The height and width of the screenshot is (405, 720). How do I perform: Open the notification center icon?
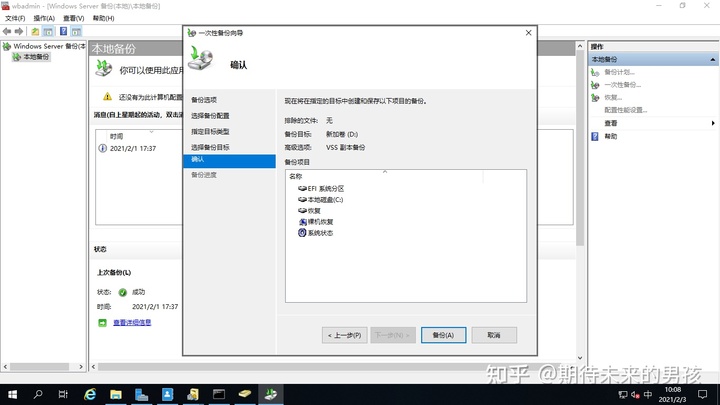coord(703,394)
